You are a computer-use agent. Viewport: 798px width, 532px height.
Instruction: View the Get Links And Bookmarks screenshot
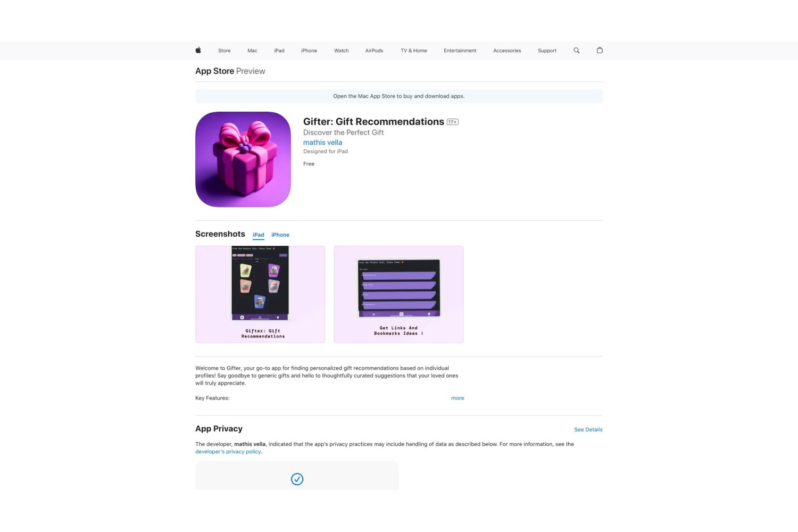tap(398, 294)
